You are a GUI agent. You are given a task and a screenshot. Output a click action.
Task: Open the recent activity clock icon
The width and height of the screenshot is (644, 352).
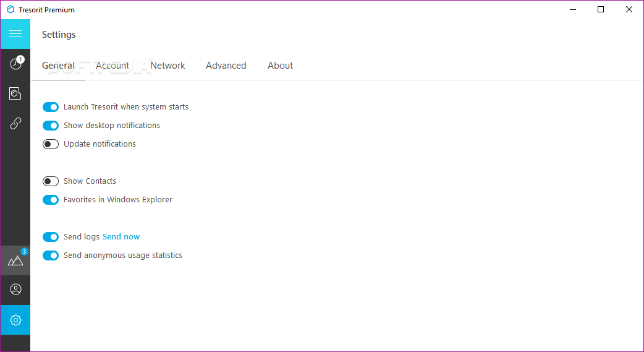tap(15, 64)
